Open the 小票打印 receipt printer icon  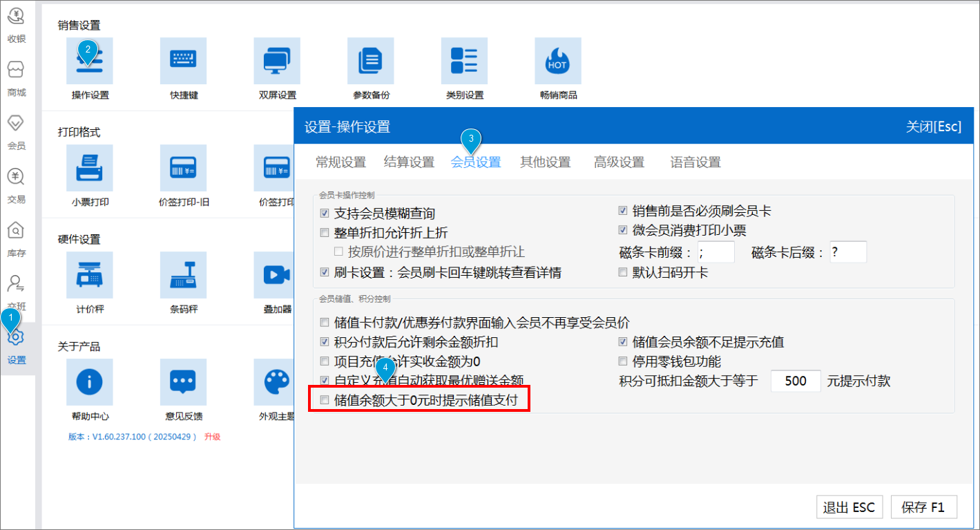(x=90, y=169)
